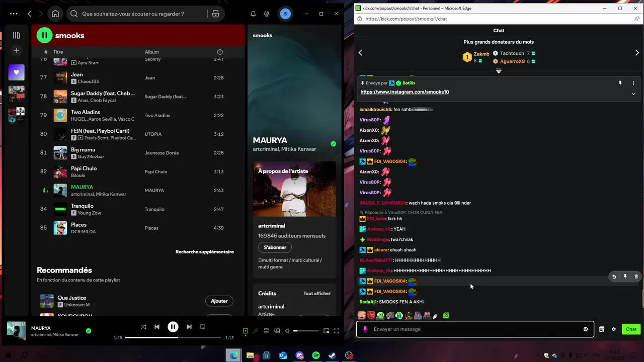Open the miniplayer
The height and width of the screenshot is (362, 644).
(326, 331)
